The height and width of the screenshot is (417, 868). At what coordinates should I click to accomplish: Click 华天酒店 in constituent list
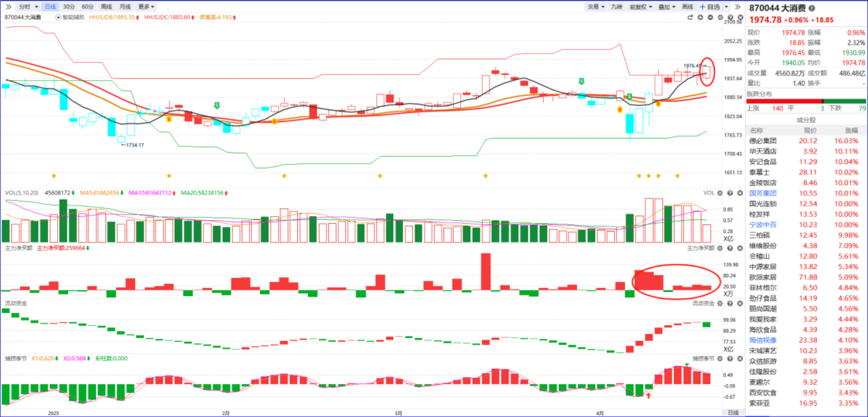click(763, 152)
